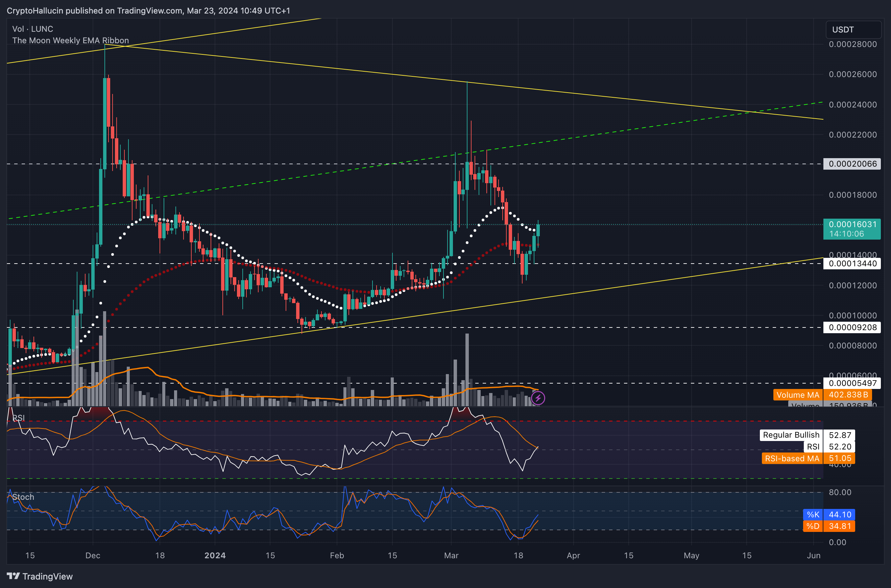Click the 0.00005497 price level label
This screenshot has height=588, width=891.
tap(852, 383)
